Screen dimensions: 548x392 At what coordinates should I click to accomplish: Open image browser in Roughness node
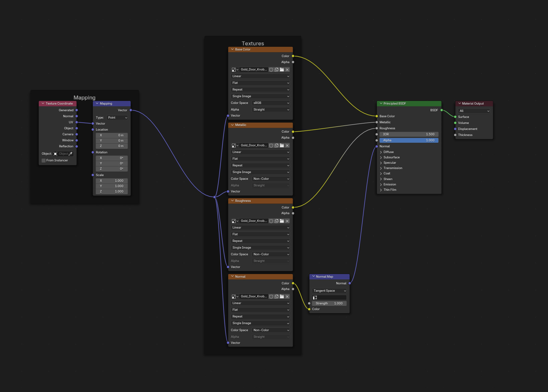pyautogui.click(x=235, y=221)
